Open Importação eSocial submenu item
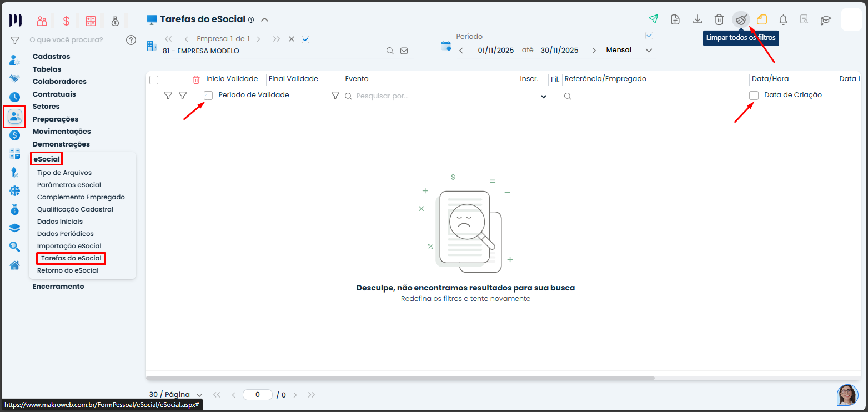The height and width of the screenshot is (412, 868). (69, 246)
